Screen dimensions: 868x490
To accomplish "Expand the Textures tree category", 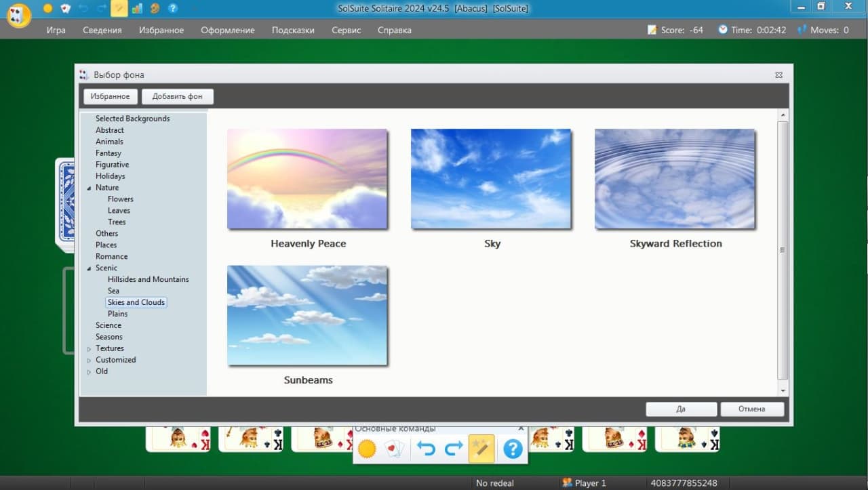I will [x=89, y=349].
